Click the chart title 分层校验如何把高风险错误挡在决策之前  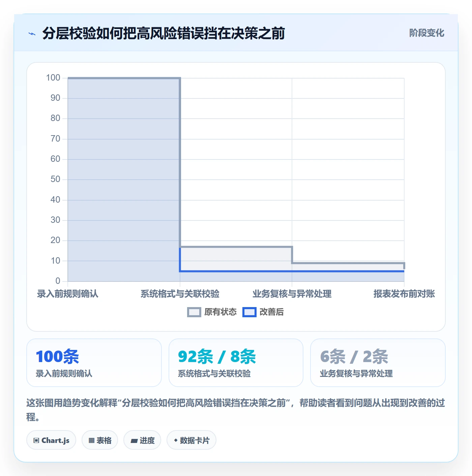[x=164, y=34]
